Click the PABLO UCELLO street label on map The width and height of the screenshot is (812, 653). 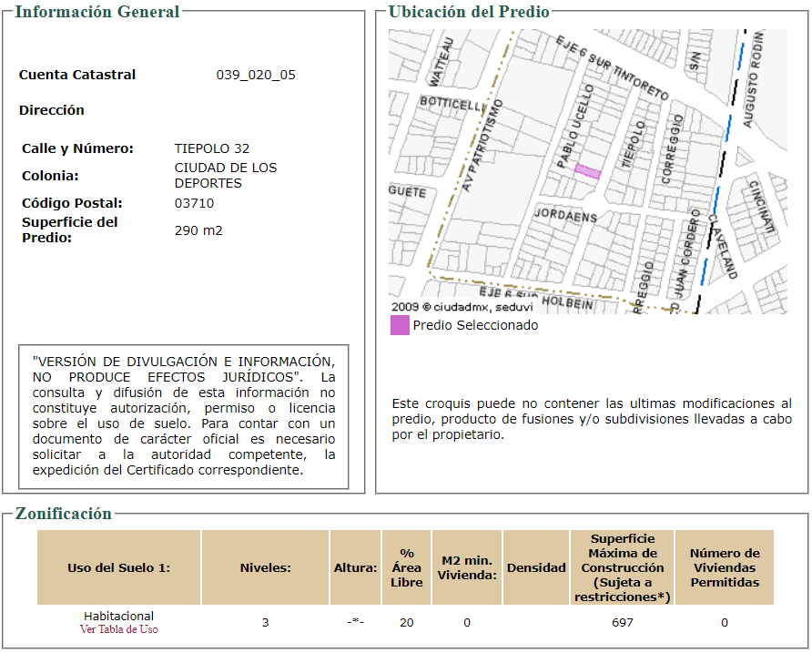click(x=574, y=126)
